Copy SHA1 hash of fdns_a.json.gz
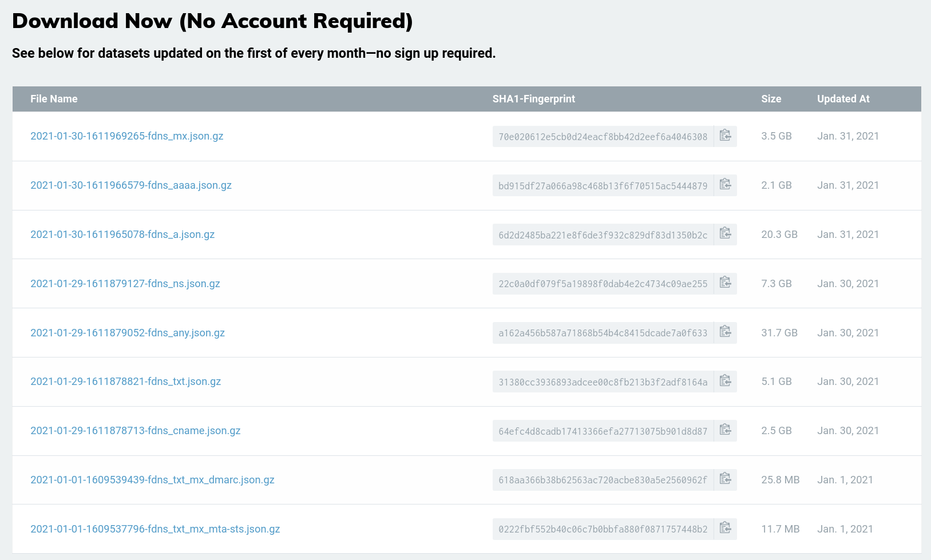 point(725,235)
